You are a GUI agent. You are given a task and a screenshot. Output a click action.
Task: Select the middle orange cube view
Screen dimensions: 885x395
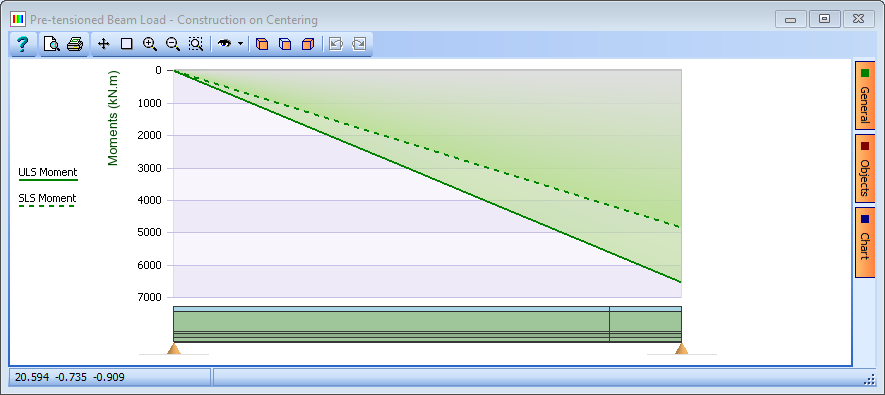[285, 44]
